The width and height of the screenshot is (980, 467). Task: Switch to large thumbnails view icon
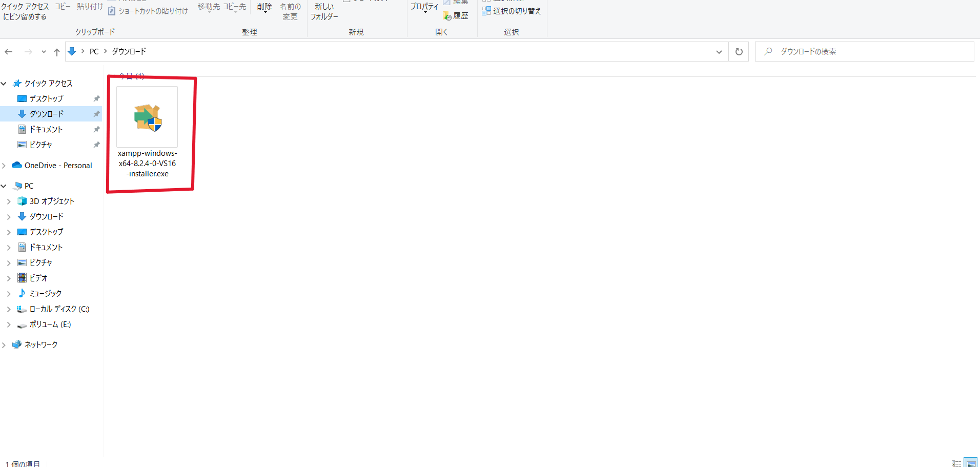pos(970,463)
